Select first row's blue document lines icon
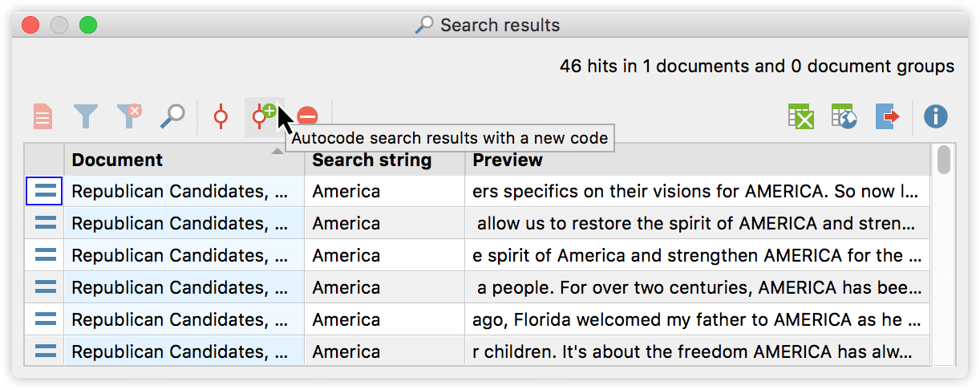The height and width of the screenshot is (390, 980). [x=45, y=191]
